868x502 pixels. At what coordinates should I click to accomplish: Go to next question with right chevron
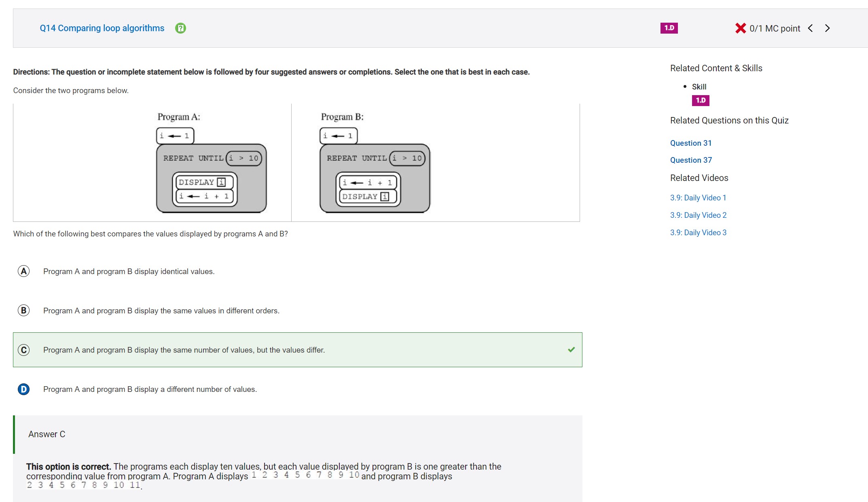827,28
